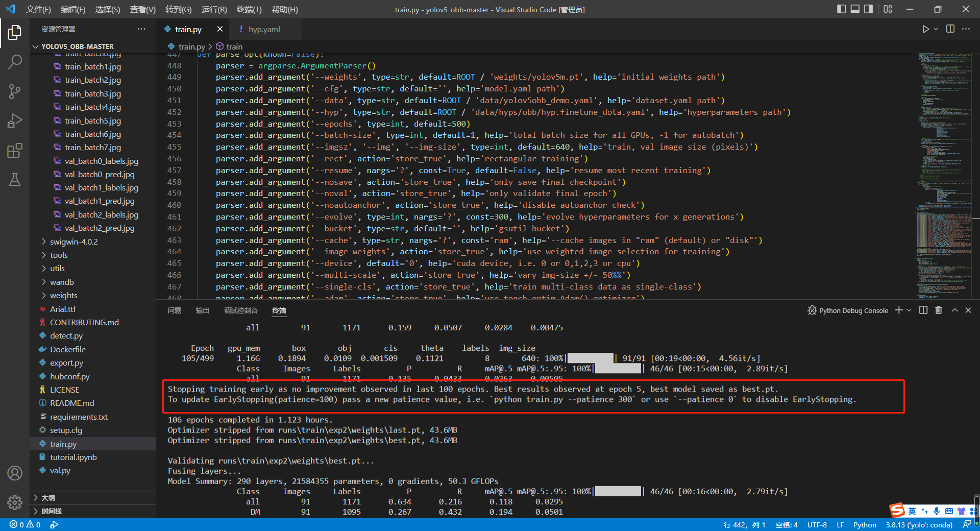This screenshot has width=980, height=531.
Task: Open the Accounts menu icon
Action: (15, 473)
